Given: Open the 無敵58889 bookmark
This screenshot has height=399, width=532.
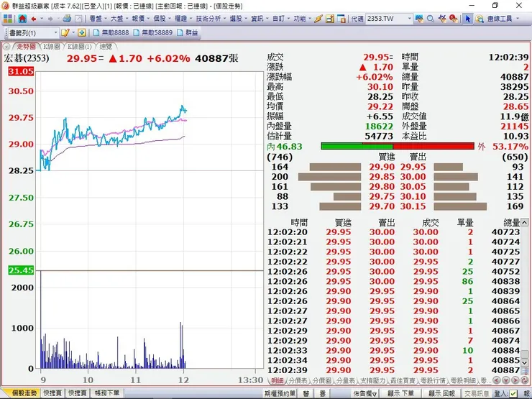Looking at the screenshot, I should [x=153, y=33].
